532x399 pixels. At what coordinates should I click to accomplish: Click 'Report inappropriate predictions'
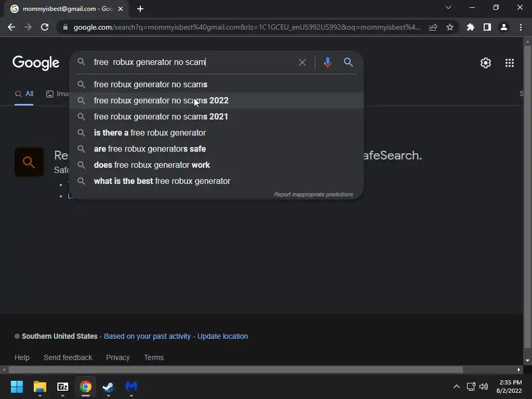313,194
